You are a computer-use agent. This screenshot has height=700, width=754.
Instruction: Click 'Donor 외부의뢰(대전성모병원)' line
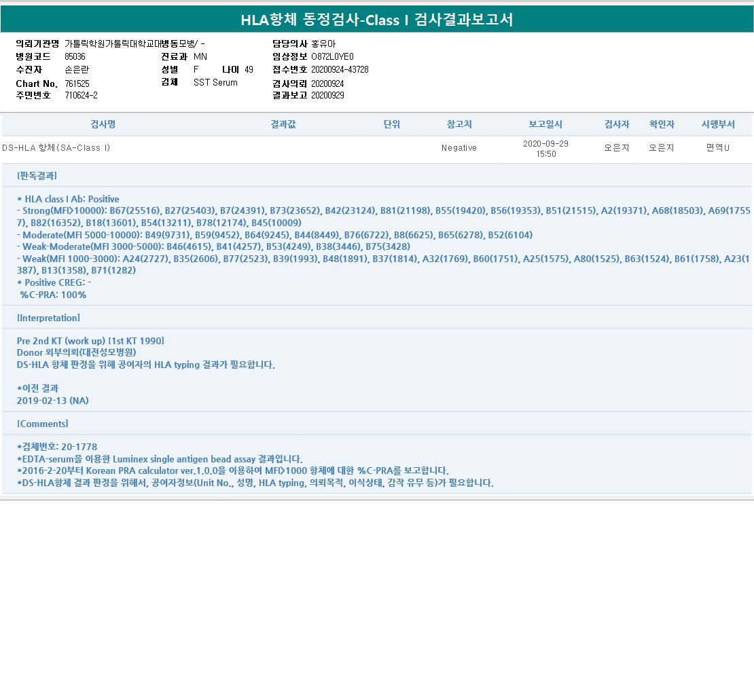tap(77, 352)
